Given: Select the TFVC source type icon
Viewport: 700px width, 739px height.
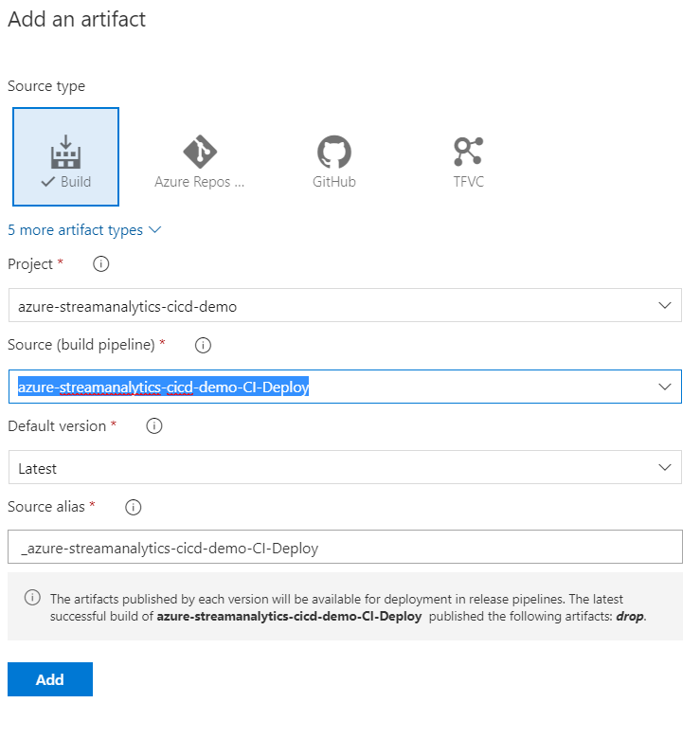Looking at the screenshot, I should (x=468, y=152).
